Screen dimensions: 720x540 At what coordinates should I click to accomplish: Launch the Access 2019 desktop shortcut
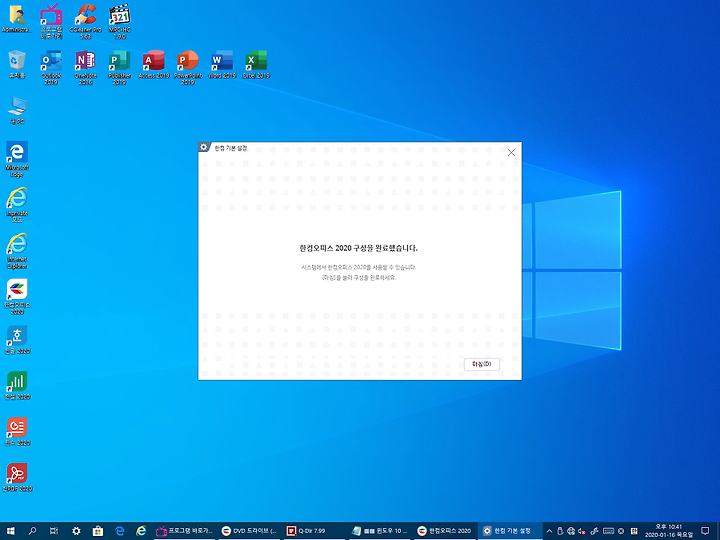click(x=154, y=64)
